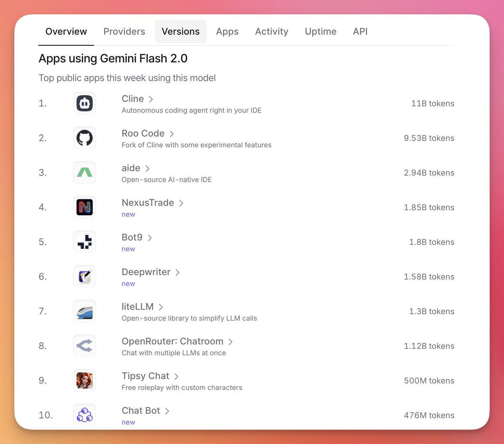
Task: Switch to the Overview tab
Action: pyautogui.click(x=66, y=31)
